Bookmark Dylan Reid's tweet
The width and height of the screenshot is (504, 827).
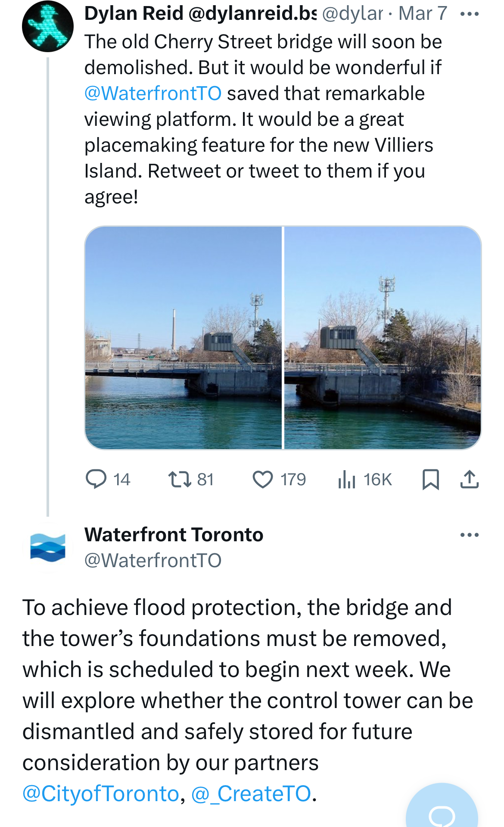[x=430, y=479]
